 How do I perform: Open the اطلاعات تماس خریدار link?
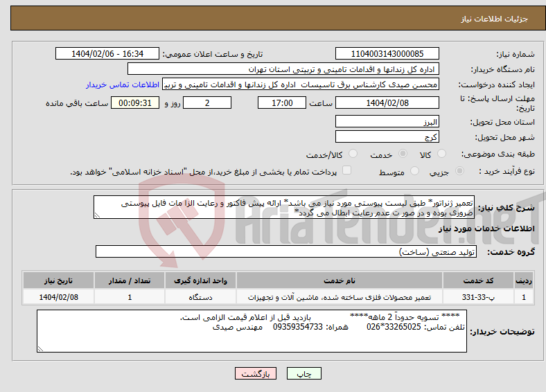tap(123, 84)
